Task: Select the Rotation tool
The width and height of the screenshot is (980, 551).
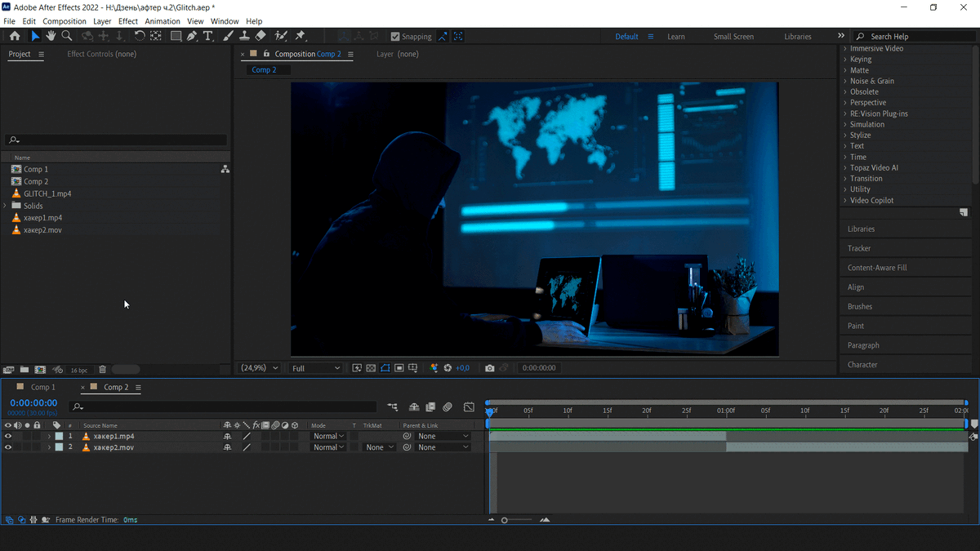Action: coord(140,36)
